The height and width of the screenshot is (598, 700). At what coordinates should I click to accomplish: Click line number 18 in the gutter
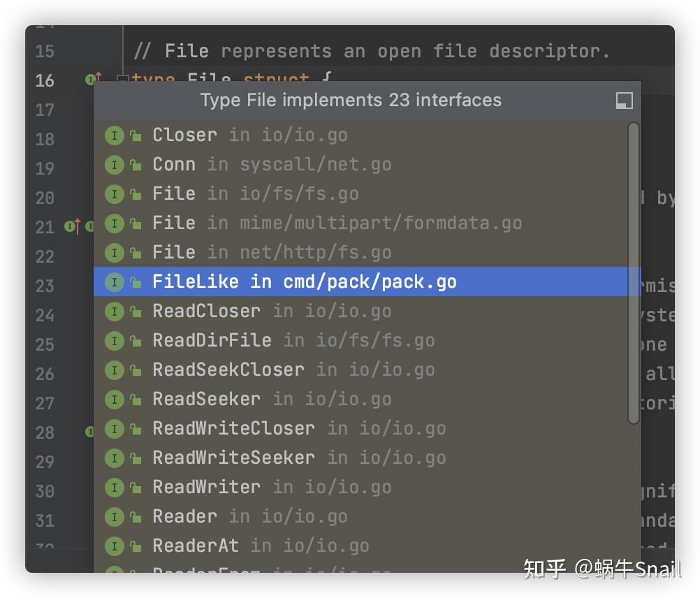pyautogui.click(x=44, y=139)
